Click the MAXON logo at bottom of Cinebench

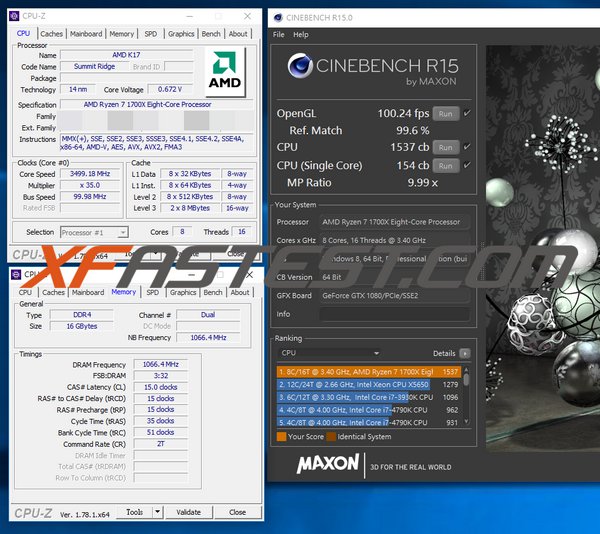[328, 464]
